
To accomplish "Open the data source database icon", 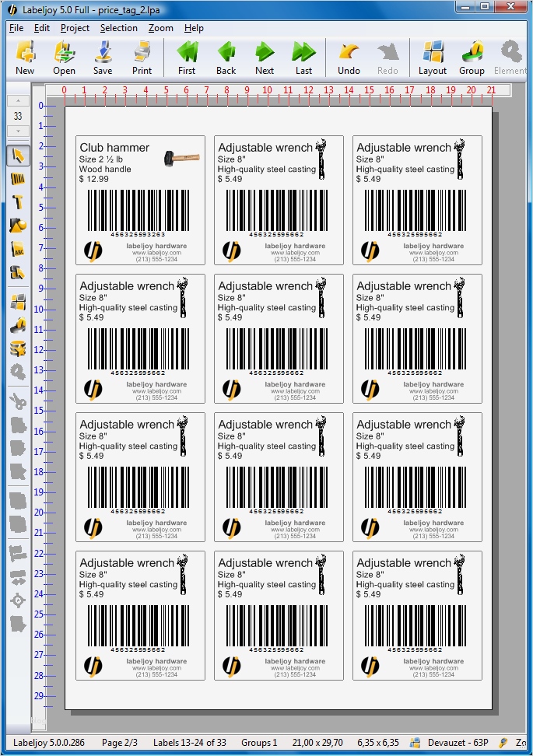I will 19,348.
